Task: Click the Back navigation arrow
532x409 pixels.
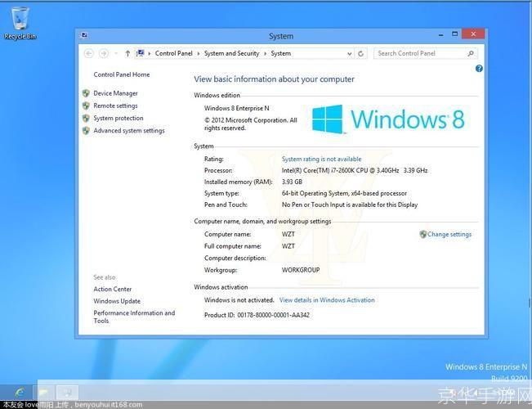Action: [88, 53]
